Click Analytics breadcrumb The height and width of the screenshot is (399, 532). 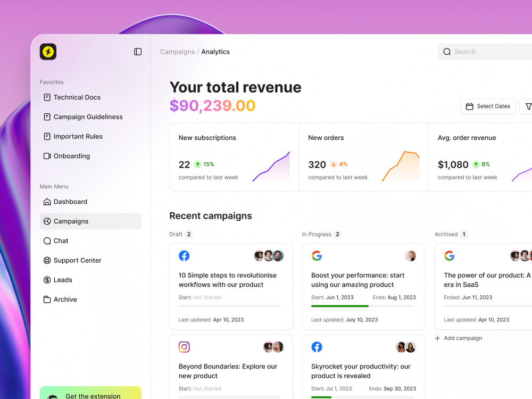click(x=215, y=52)
